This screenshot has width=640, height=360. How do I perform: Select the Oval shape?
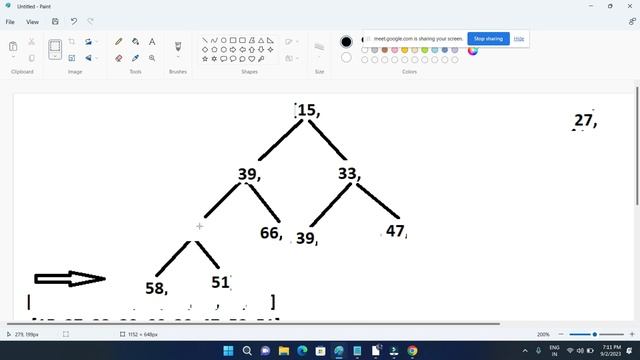click(224, 40)
